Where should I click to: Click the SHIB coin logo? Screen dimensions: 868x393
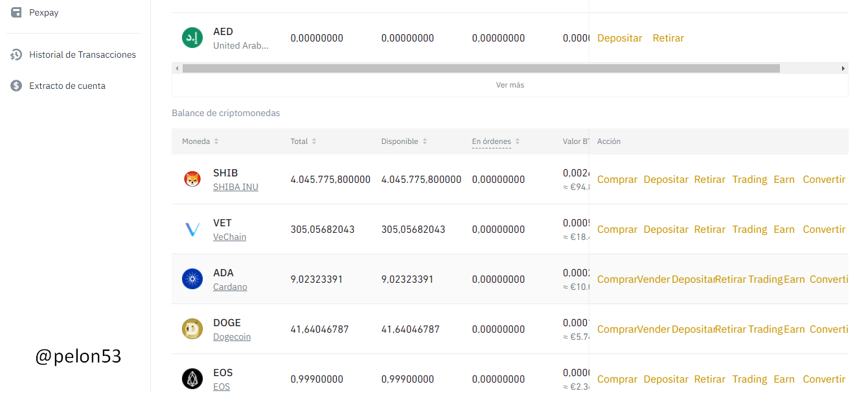(x=192, y=179)
